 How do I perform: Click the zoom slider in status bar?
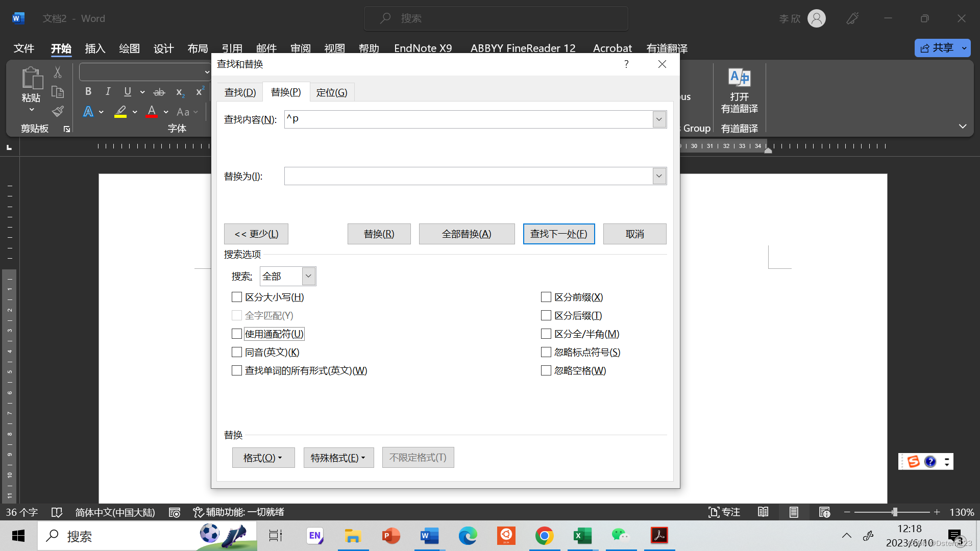point(894,512)
